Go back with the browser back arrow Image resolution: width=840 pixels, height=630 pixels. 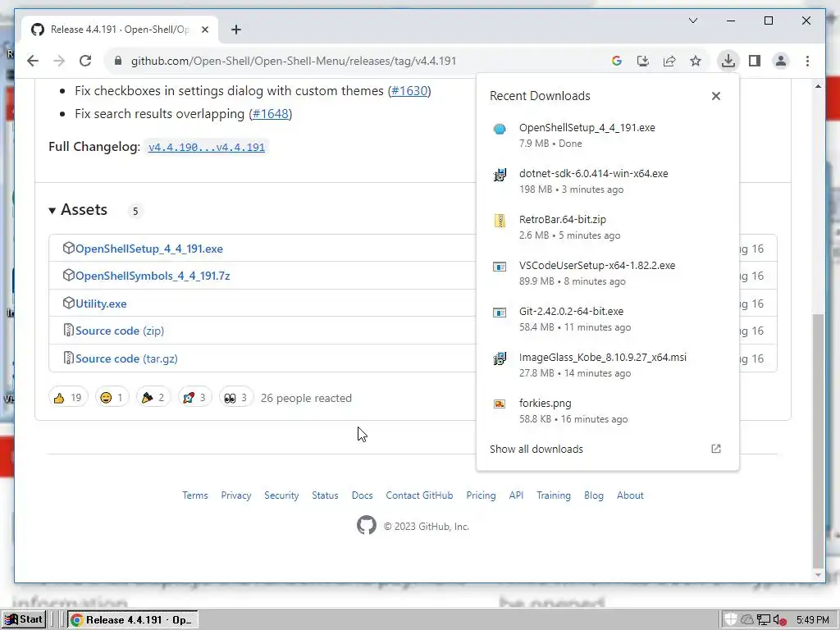click(x=33, y=61)
